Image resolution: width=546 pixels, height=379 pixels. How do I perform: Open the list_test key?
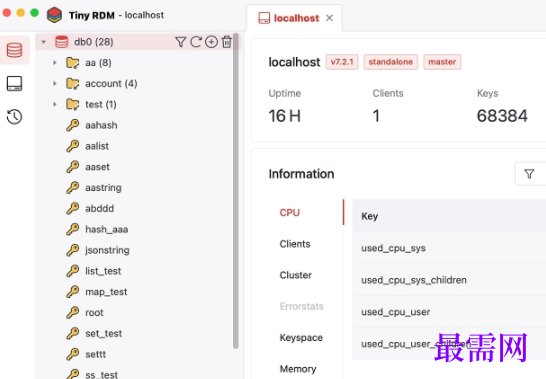(103, 271)
